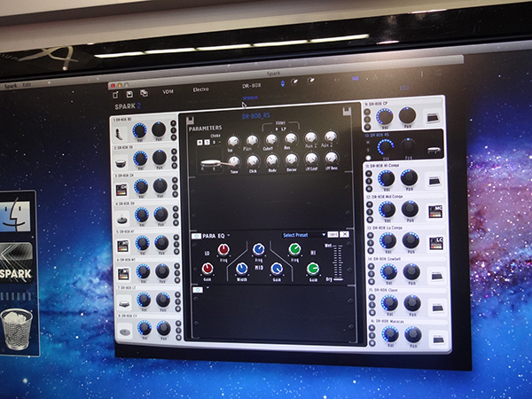Screen dimensions: 532x399
Task: Click the rimshot drum image in PARAMETERS panel
Action: pyautogui.click(x=211, y=165)
